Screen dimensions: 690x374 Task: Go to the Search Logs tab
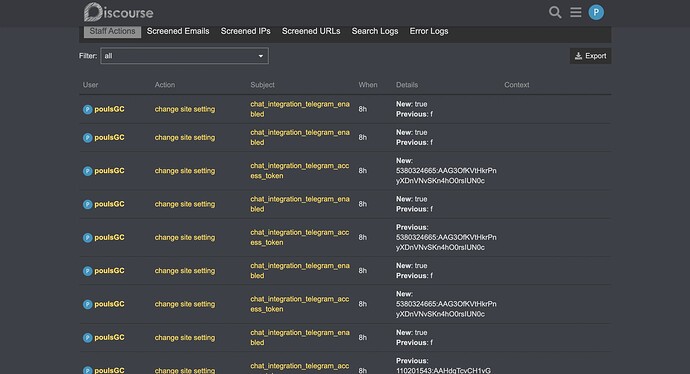click(x=375, y=31)
